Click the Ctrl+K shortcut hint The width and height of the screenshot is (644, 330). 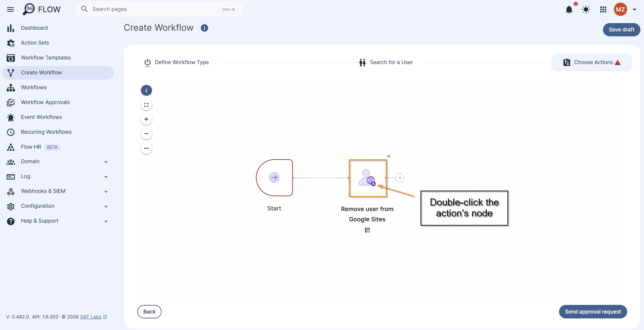[x=228, y=10]
